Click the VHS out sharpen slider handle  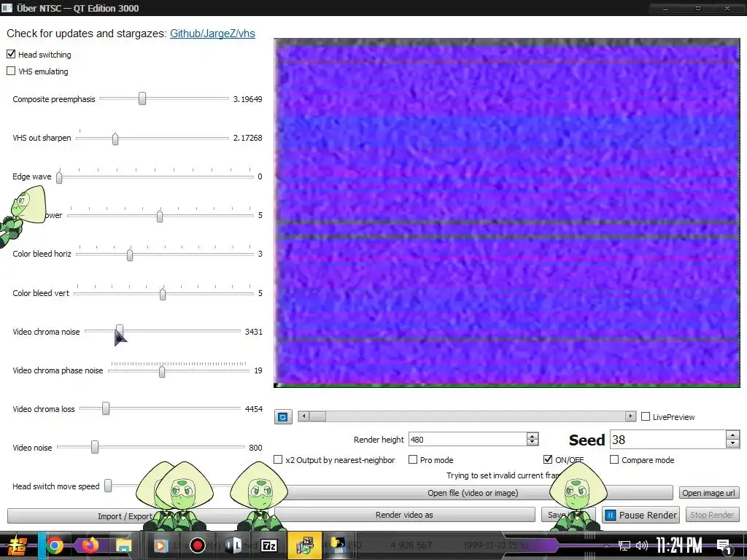coord(115,139)
